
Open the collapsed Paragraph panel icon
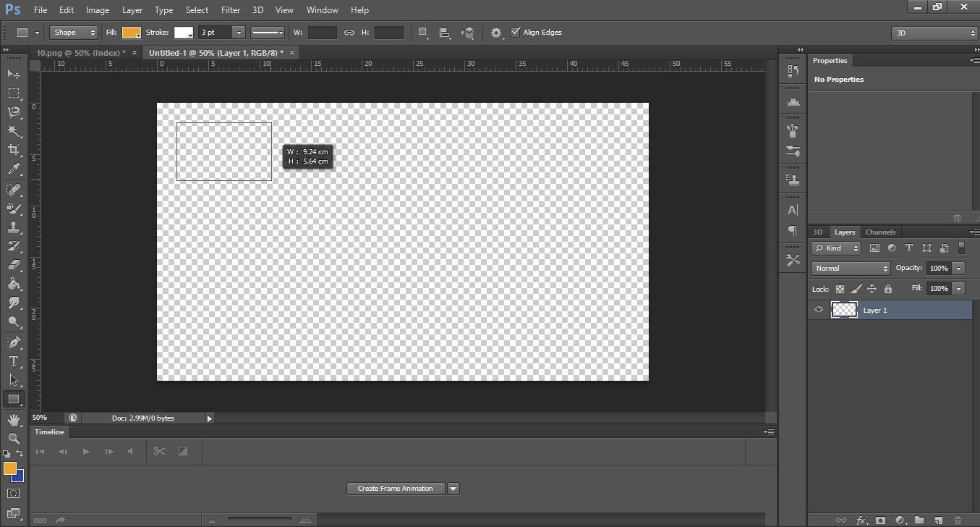pyautogui.click(x=793, y=230)
